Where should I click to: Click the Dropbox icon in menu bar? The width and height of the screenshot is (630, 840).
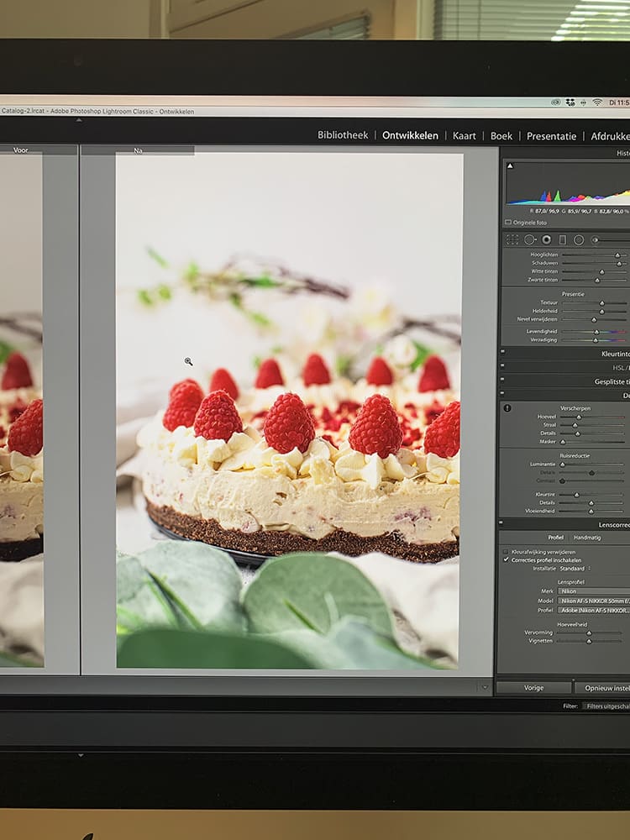pos(570,102)
